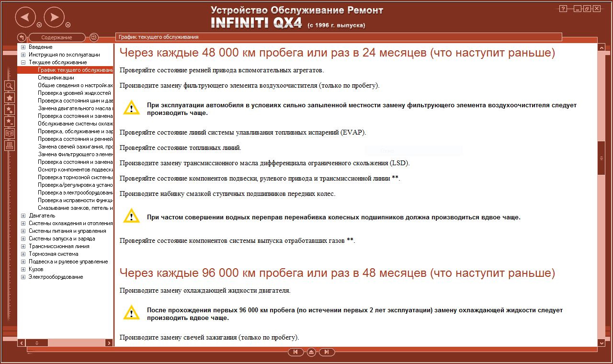
Task: Click the help question mark button
Action: tap(563, 9)
